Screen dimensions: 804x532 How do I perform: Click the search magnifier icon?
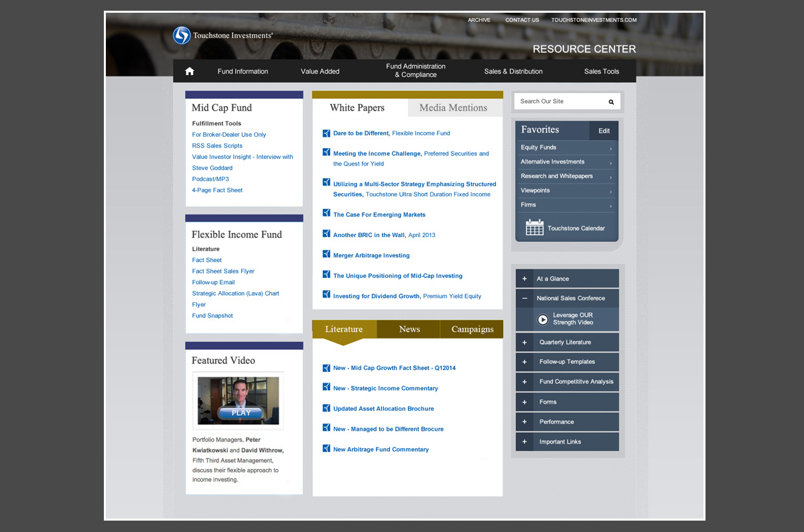[611, 102]
